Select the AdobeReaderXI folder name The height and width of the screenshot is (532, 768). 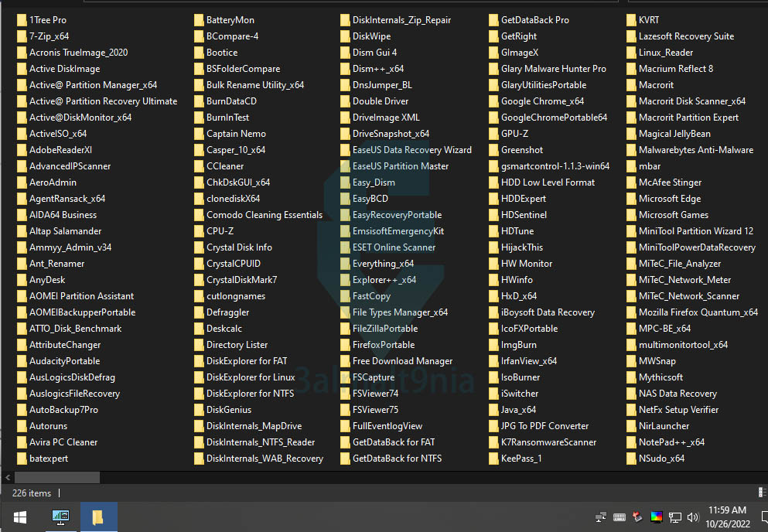pos(61,150)
